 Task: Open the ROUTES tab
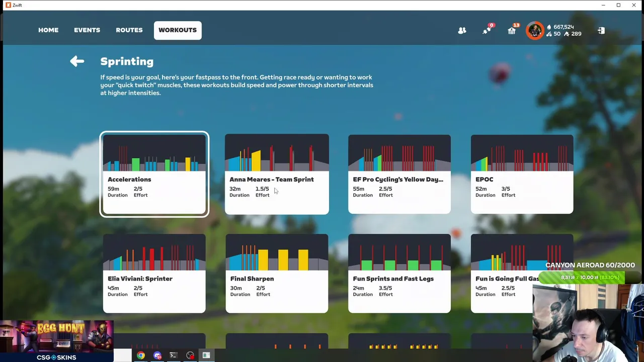tap(129, 30)
